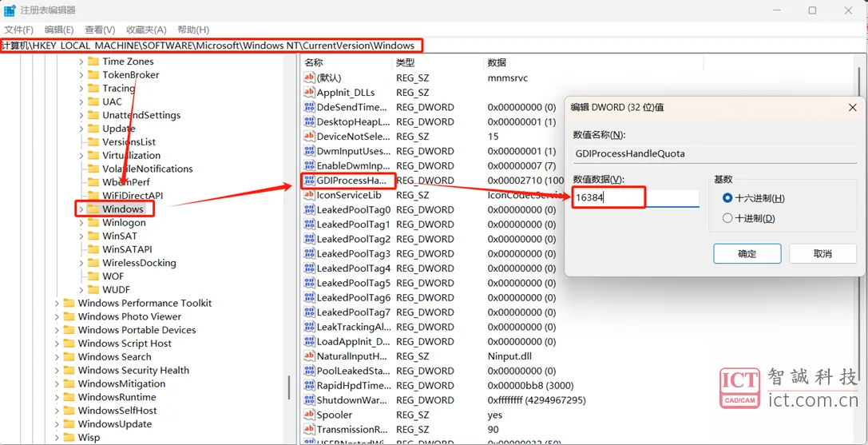Click the Ninput.dll data cell
The height and width of the screenshot is (445, 868).
[509, 356]
